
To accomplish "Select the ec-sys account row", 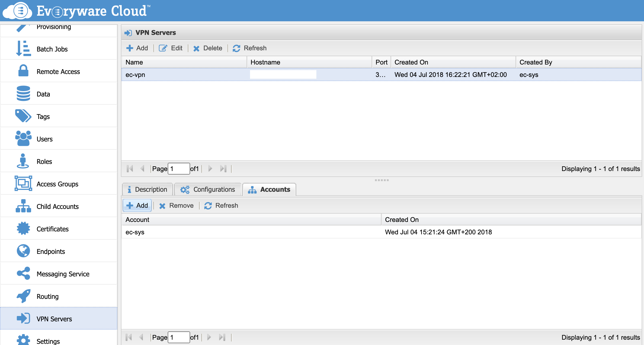I will pyautogui.click(x=252, y=232).
